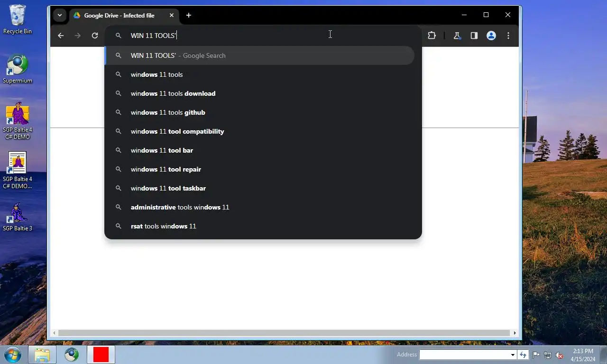Choose 'windows 11 tools' suggestion
607x364 pixels.
[259, 74]
